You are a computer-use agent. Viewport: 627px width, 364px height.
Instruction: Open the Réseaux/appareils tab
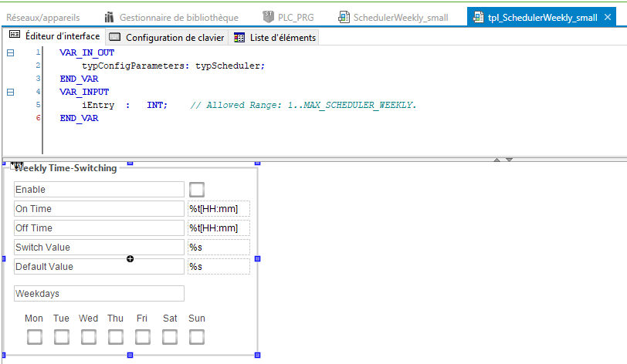[43, 17]
